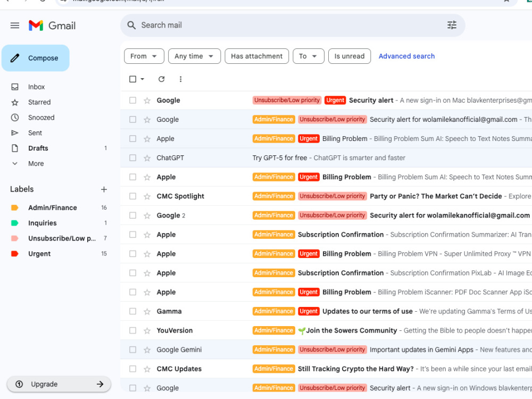Image resolution: width=532 pixels, height=399 pixels.
Task: Open Still Tracking Crypto the Hard Way email
Action: [x=326, y=369]
